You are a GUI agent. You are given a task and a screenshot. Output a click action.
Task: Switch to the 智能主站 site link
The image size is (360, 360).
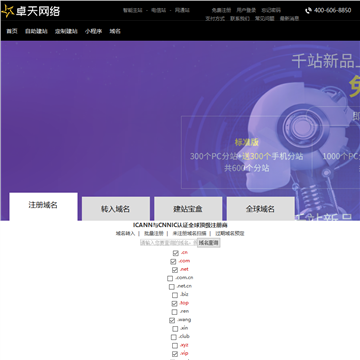pos(133,10)
